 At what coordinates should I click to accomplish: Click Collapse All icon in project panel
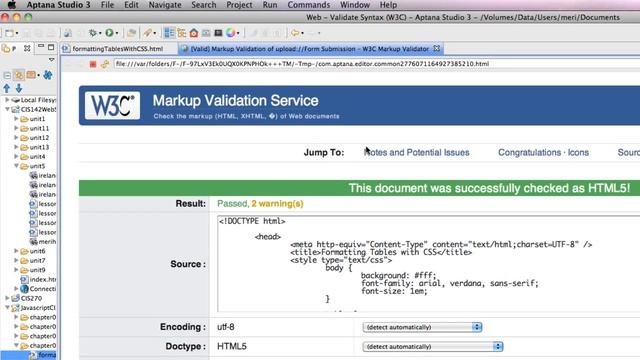(7, 75)
